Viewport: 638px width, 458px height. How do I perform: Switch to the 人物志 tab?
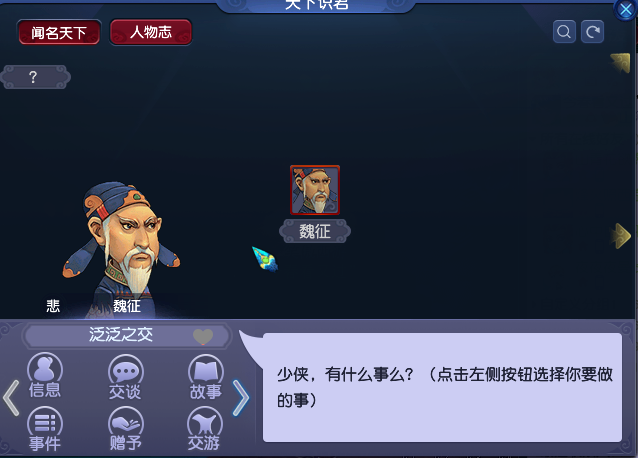[151, 32]
